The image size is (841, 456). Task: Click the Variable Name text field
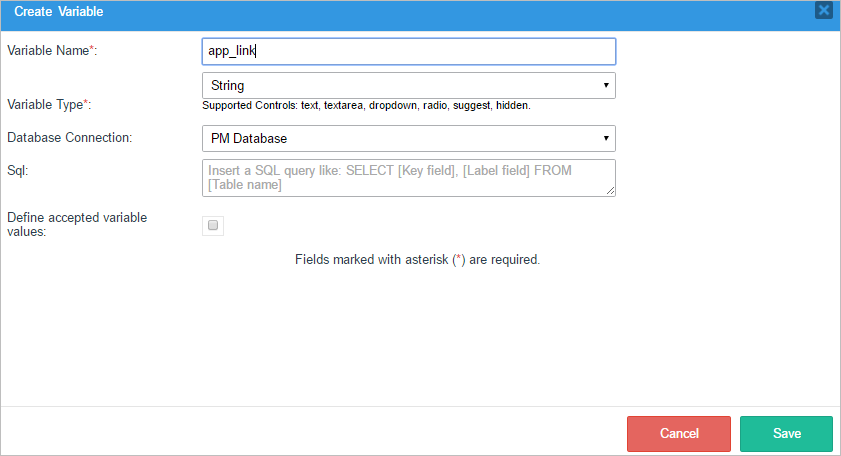click(408, 51)
